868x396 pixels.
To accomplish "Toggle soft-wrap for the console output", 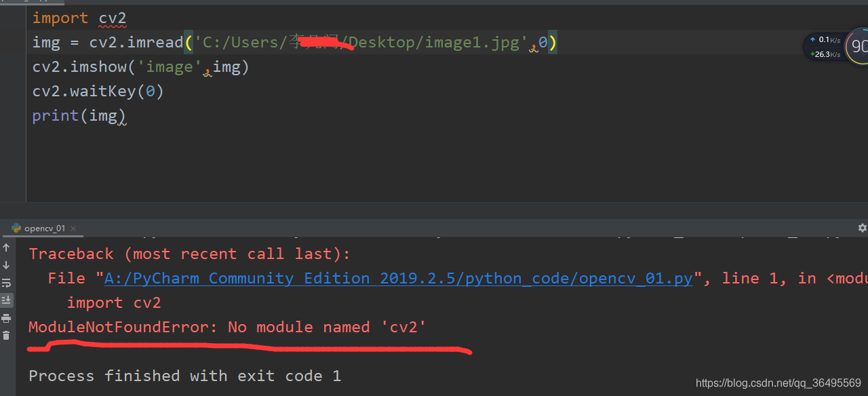I will coord(7,282).
